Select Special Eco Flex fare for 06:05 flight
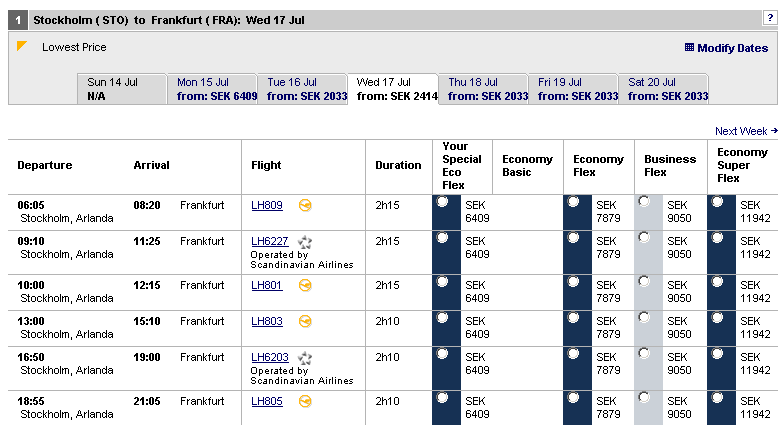This screenshot has width=784, height=425. [x=443, y=202]
